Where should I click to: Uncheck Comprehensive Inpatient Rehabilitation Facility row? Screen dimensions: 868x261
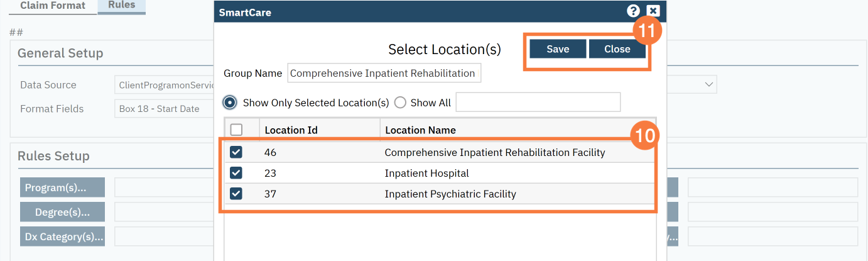236,152
